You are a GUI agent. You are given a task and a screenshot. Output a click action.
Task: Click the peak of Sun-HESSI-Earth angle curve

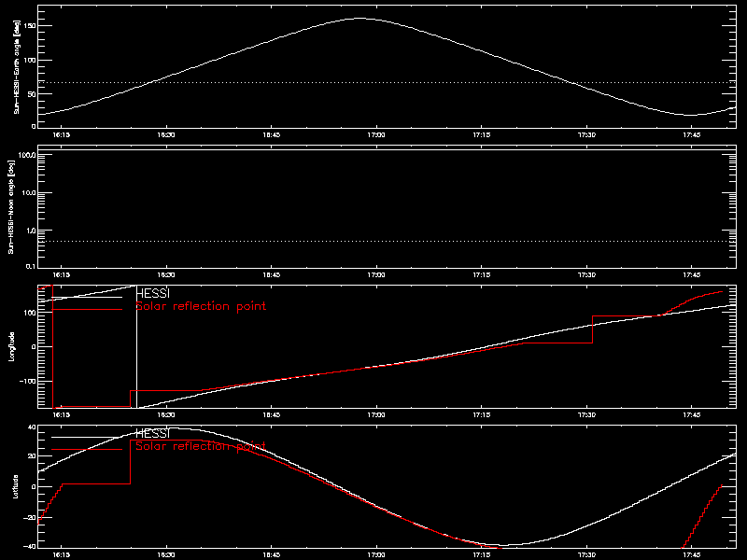tap(360, 19)
